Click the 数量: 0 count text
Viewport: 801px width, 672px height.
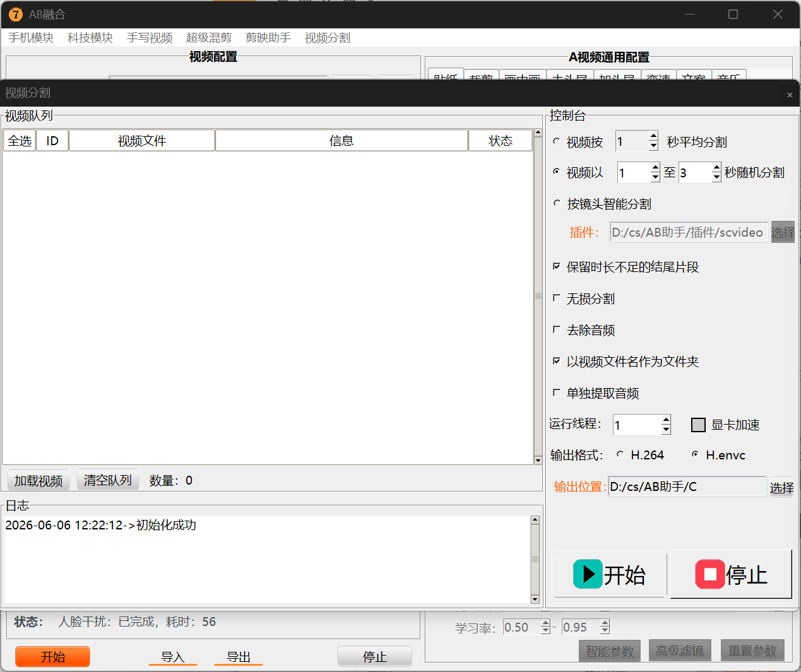pyautogui.click(x=171, y=480)
